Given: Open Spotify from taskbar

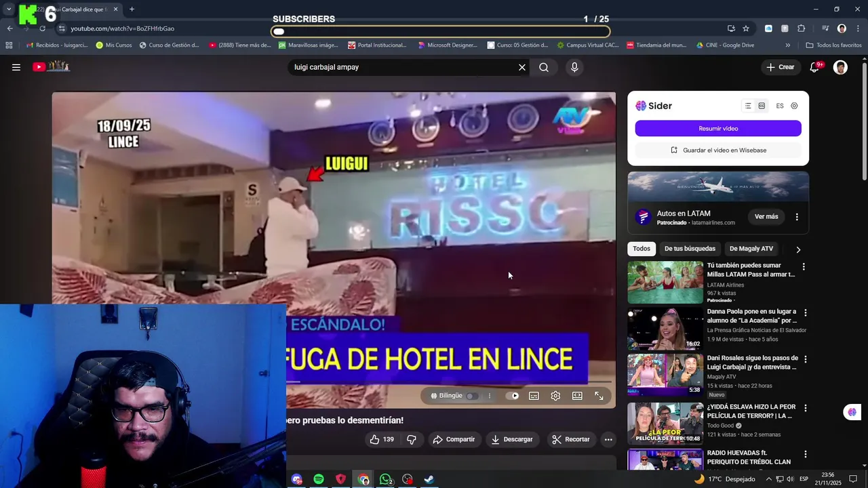Looking at the screenshot, I should pyautogui.click(x=319, y=479).
